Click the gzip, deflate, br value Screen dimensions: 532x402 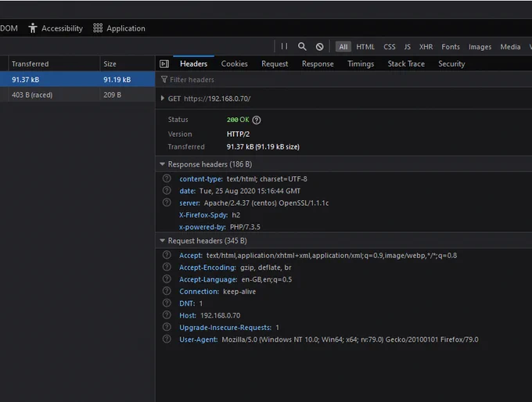266,267
